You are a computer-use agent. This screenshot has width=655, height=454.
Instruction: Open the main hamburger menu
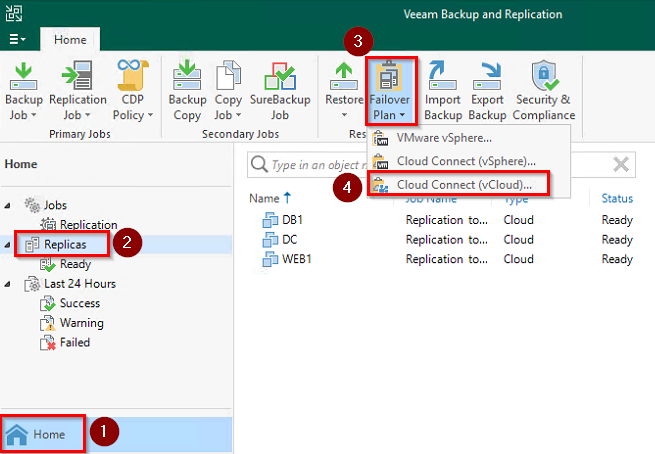tap(17, 39)
